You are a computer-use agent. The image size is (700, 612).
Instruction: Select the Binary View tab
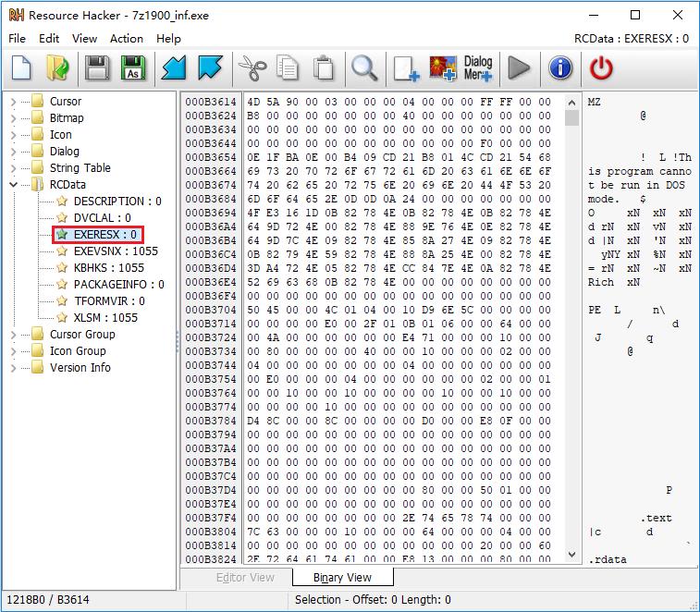(x=342, y=577)
